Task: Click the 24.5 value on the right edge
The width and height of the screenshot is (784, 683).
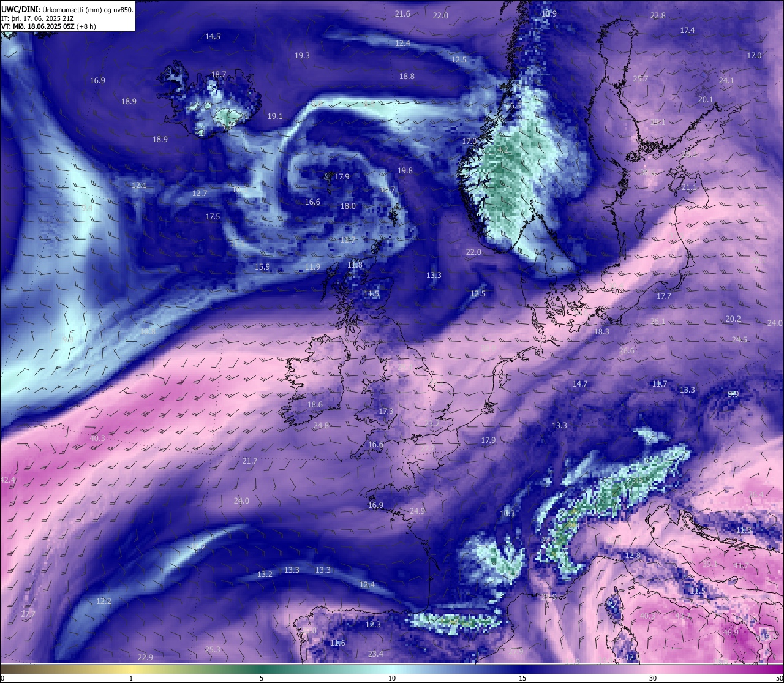Action: point(739,339)
